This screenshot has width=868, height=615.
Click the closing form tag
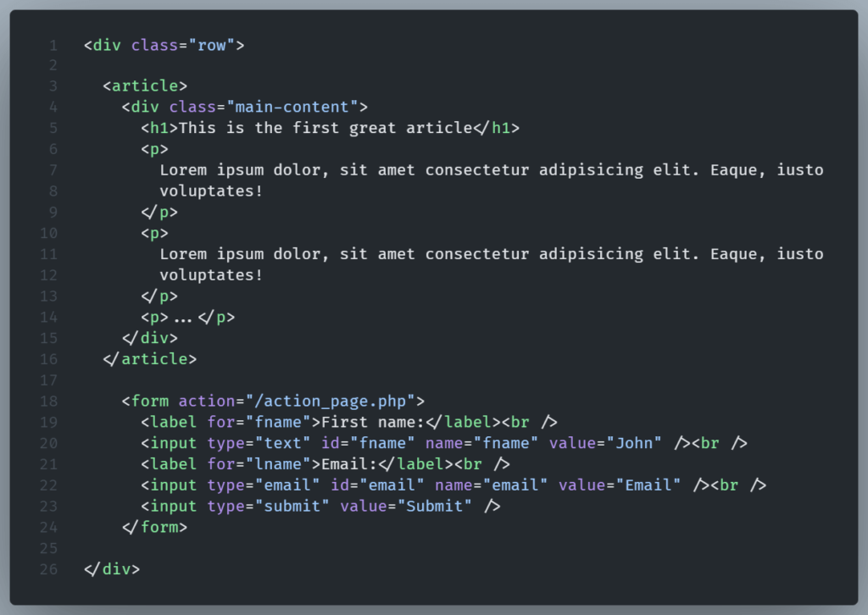click(154, 527)
